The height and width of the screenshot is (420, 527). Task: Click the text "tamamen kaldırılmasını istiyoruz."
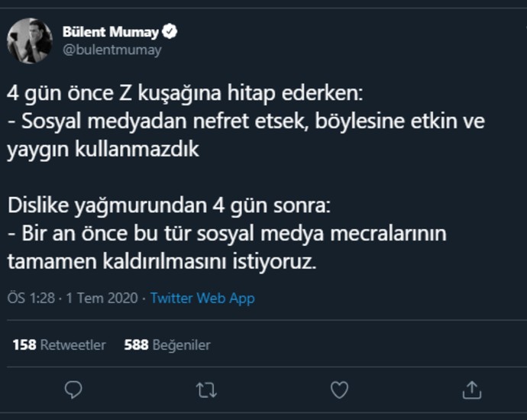pos(161,261)
